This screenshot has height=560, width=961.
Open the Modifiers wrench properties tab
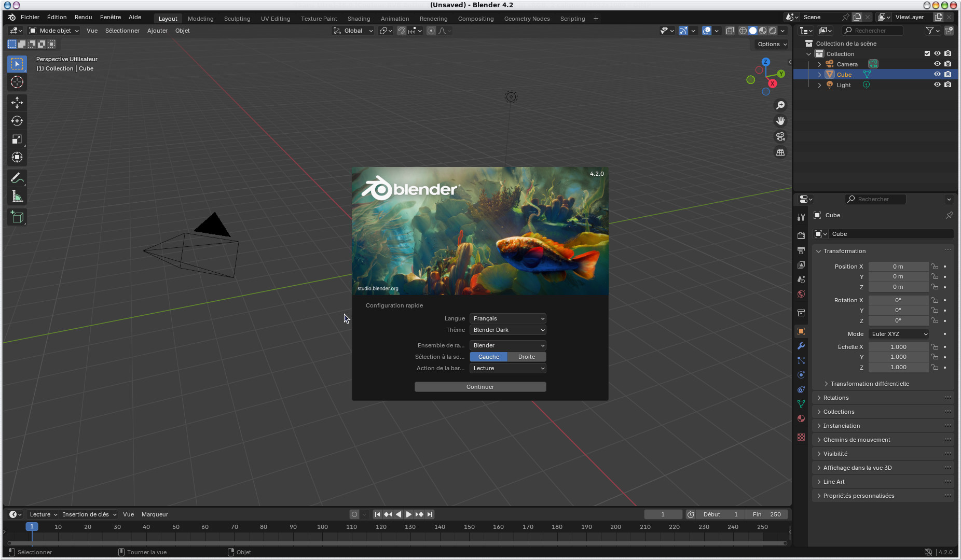tap(801, 346)
